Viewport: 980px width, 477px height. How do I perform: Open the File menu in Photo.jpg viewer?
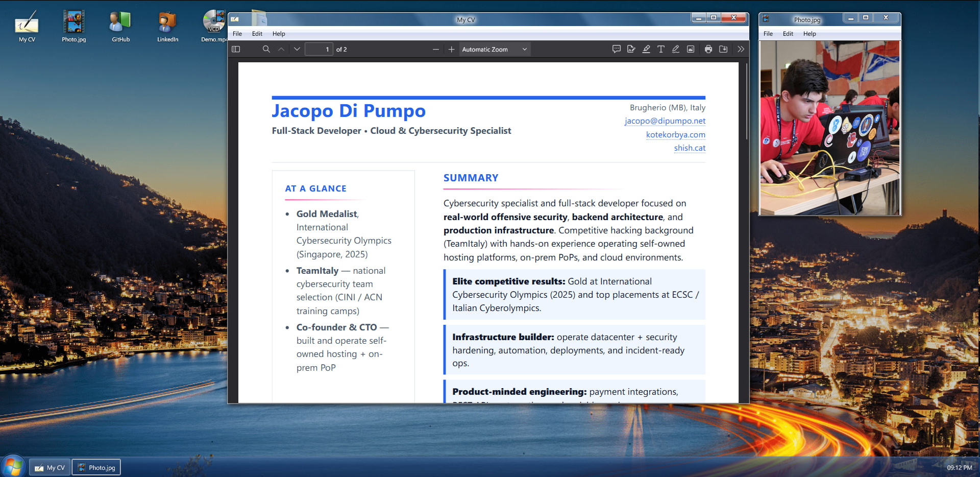(768, 34)
